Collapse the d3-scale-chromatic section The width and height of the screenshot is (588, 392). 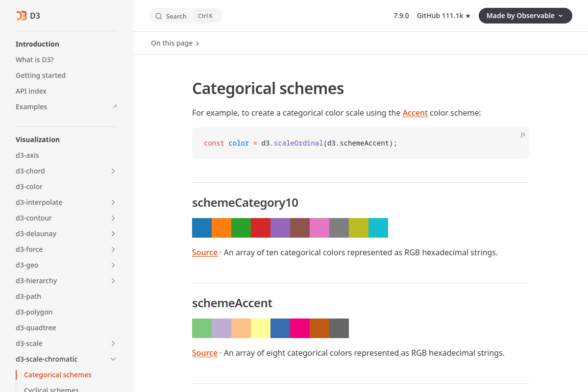click(113, 359)
